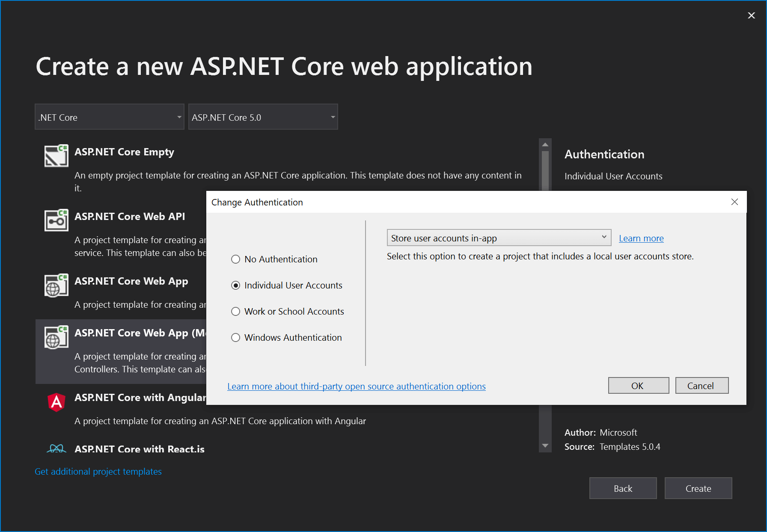Click the scroll up arrow on template list

point(545,144)
